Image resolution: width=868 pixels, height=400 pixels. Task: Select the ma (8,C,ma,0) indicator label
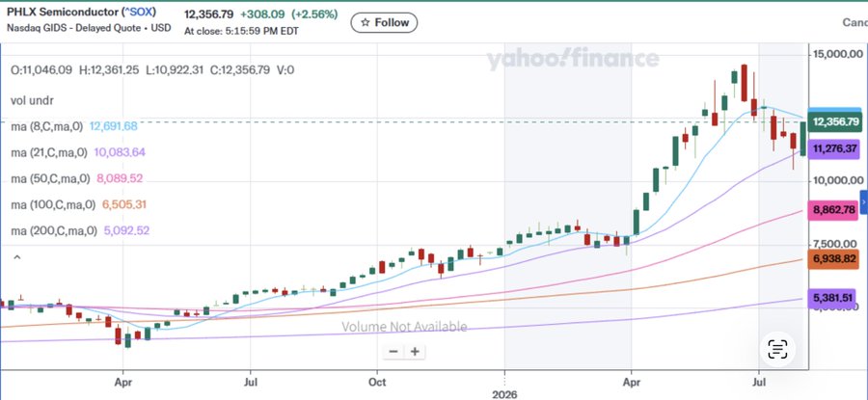47,126
